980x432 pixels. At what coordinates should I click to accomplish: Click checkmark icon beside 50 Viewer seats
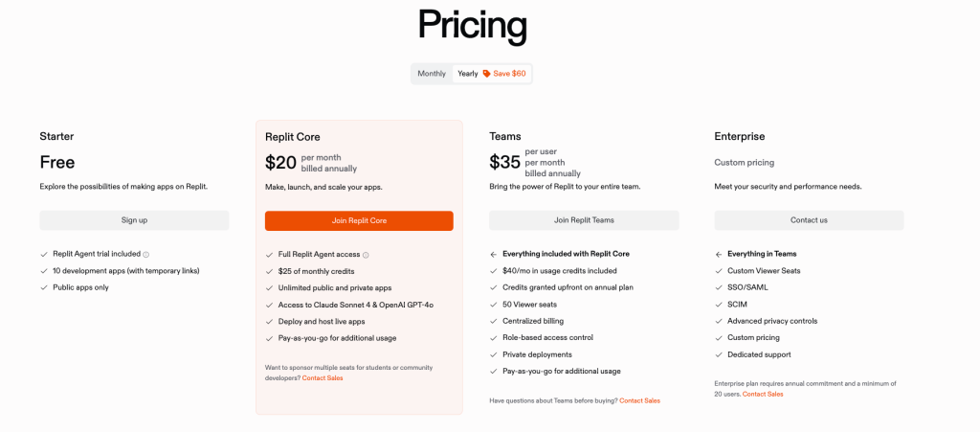point(494,305)
